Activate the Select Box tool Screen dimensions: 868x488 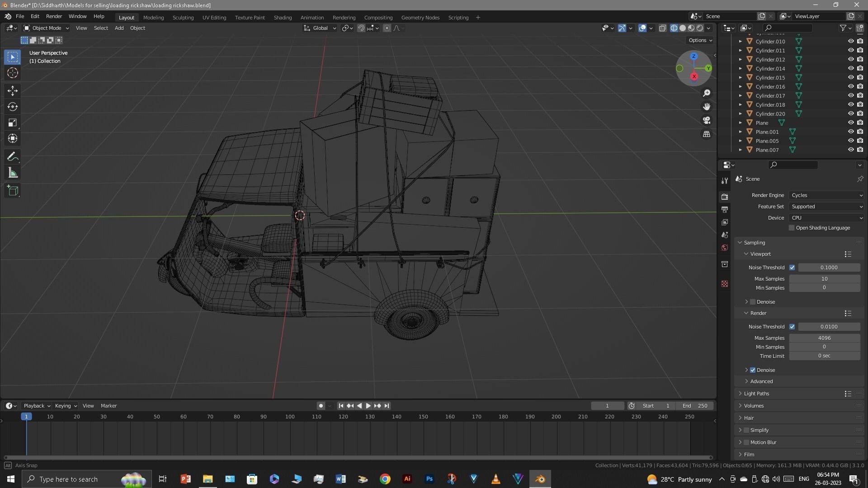[13, 57]
